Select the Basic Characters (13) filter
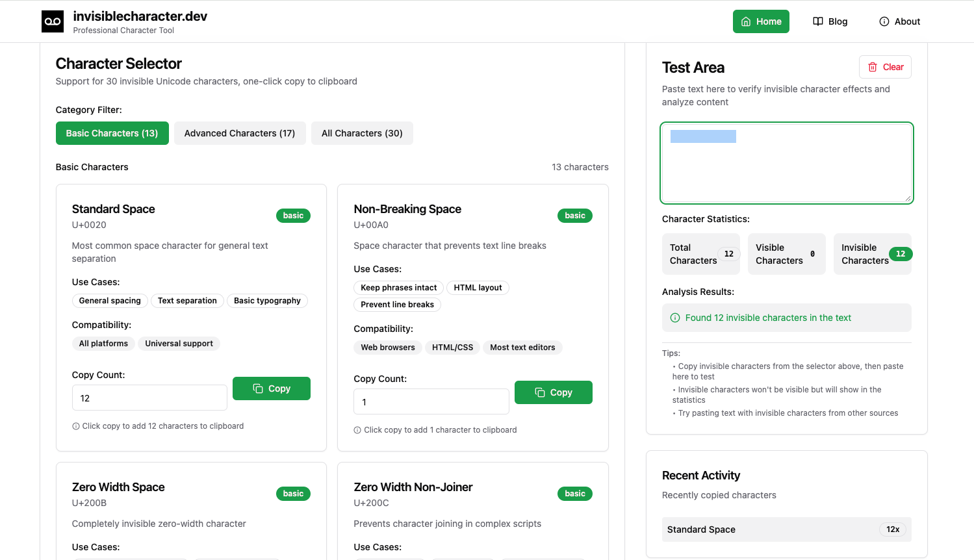Screen dimensions: 974x560 pyautogui.click(x=112, y=133)
